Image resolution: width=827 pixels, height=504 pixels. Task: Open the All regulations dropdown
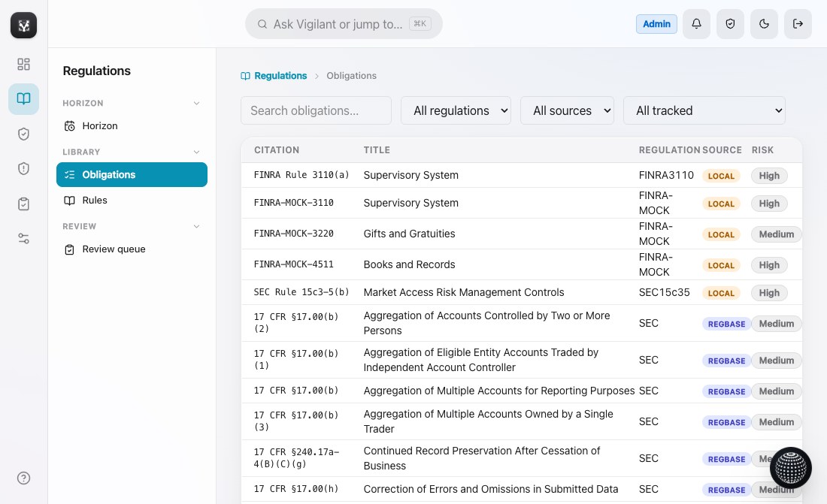tap(456, 110)
